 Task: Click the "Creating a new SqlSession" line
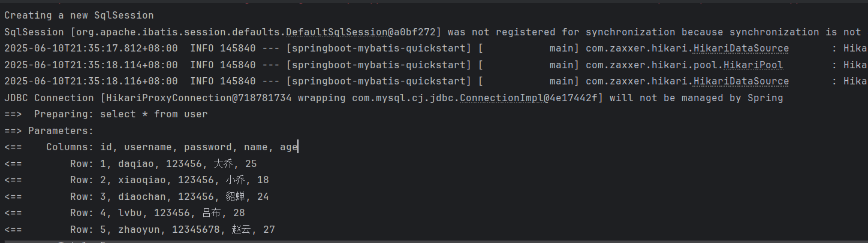click(x=79, y=16)
